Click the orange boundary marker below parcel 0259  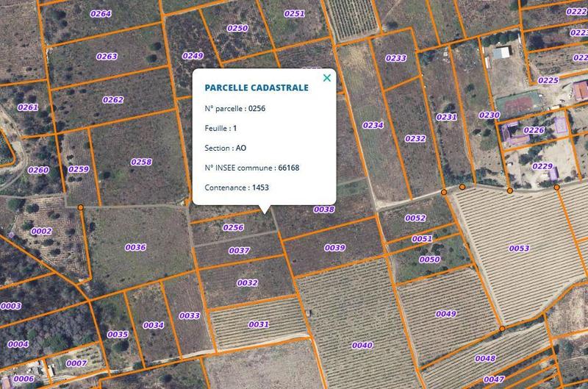tap(80, 208)
